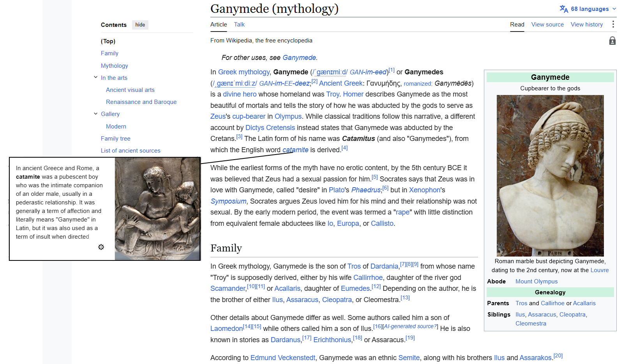Screen dimensions: 623x364
Task: Open the Callisto link
Action: pyautogui.click(x=382, y=223)
